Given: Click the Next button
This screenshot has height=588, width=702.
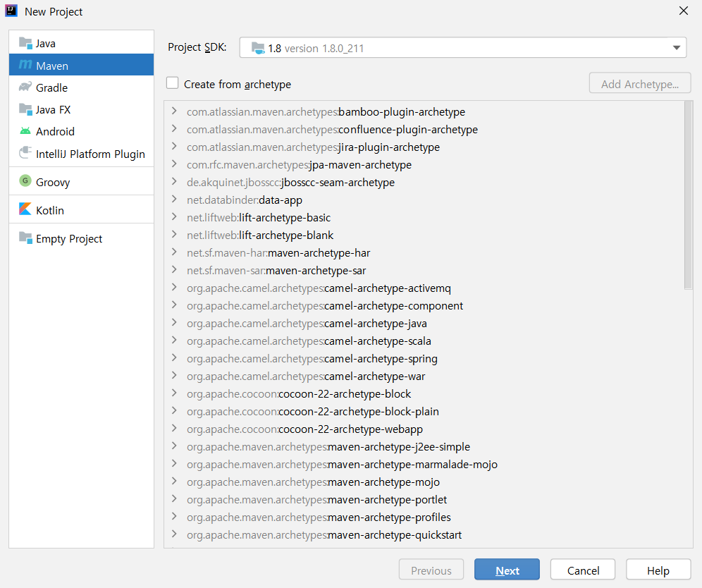Looking at the screenshot, I should (x=507, y=570).
